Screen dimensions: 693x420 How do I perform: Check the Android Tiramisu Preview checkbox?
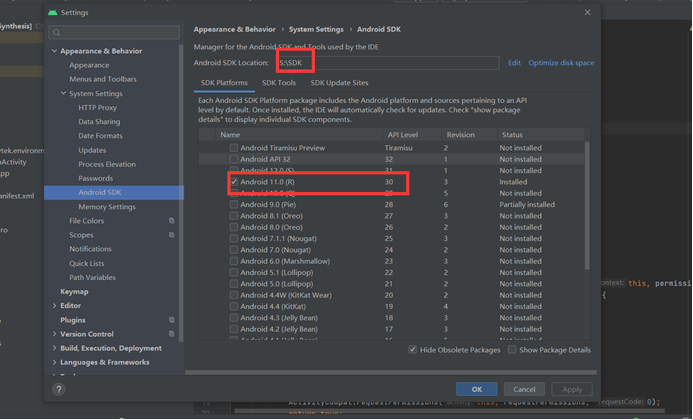[x=234, y=148]
